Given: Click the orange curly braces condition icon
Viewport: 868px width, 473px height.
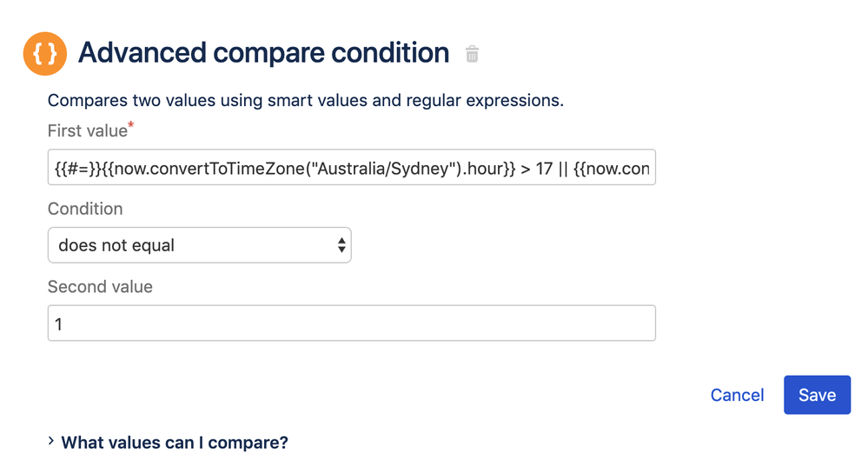Looking at the screenshot, I should pos(44,54).
